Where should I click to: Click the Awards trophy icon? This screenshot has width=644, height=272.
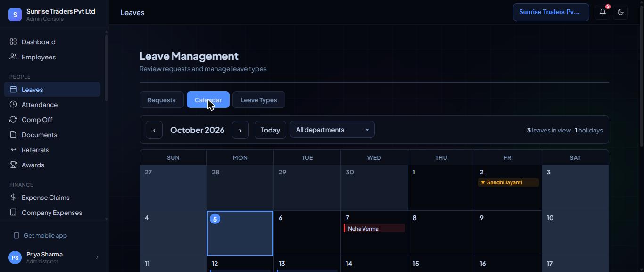(x=13, y=165)
